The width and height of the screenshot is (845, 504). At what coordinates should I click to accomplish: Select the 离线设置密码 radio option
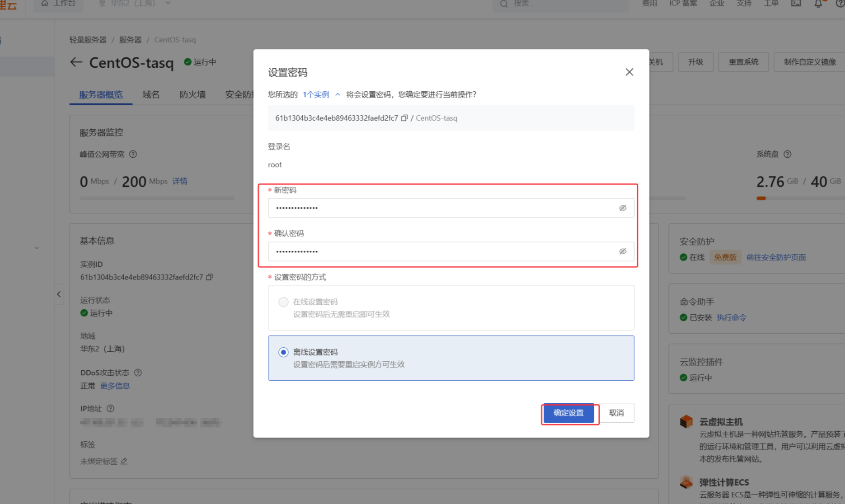pos(283,352)
